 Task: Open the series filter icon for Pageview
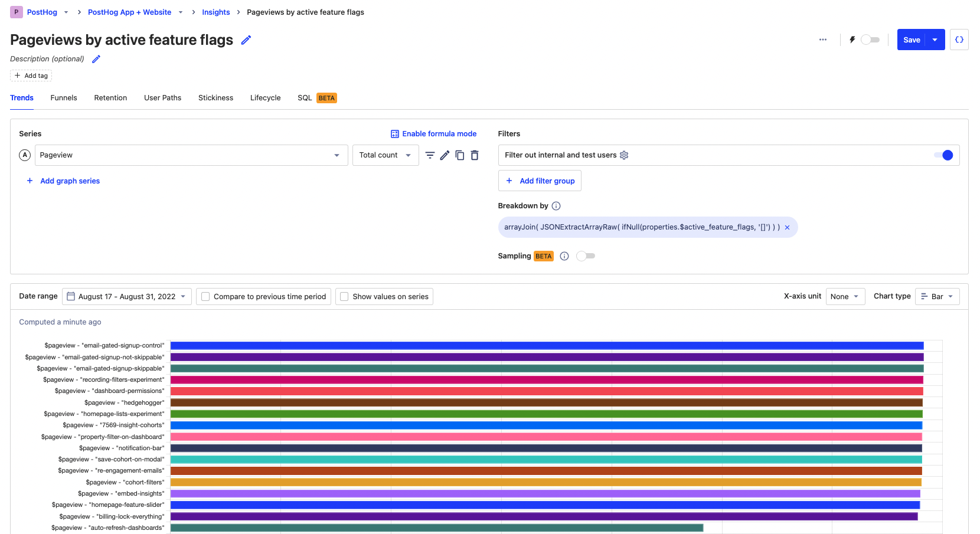click(430, 155)
